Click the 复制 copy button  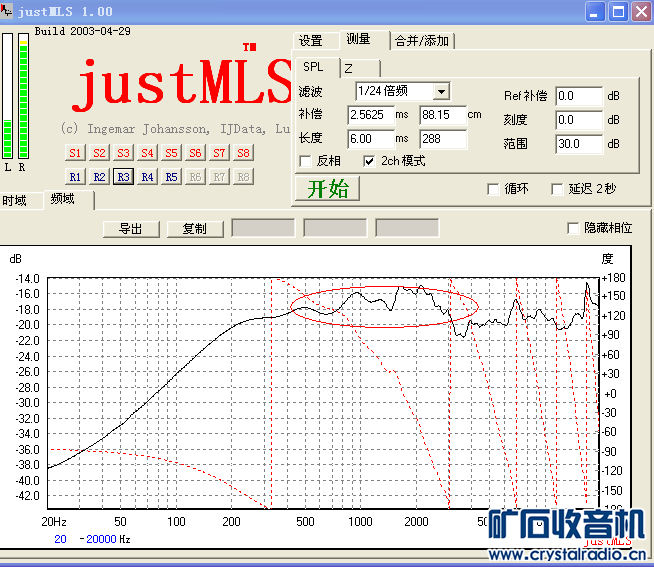pyautogui.click(x=195, y=229)
